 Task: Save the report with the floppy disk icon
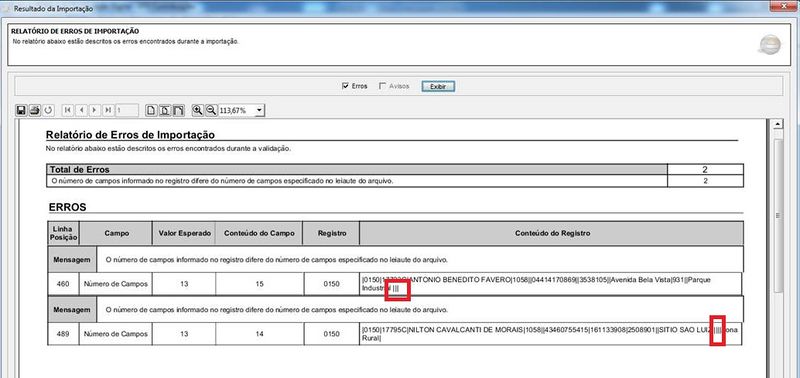coord(21,110)
